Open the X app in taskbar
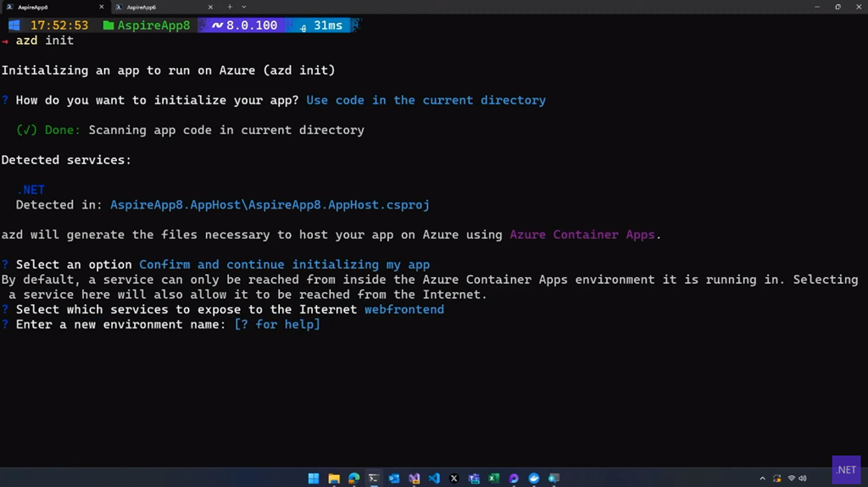Image resolution: width=868 pixels, height=487 pixels. click(x=453, y=479)
